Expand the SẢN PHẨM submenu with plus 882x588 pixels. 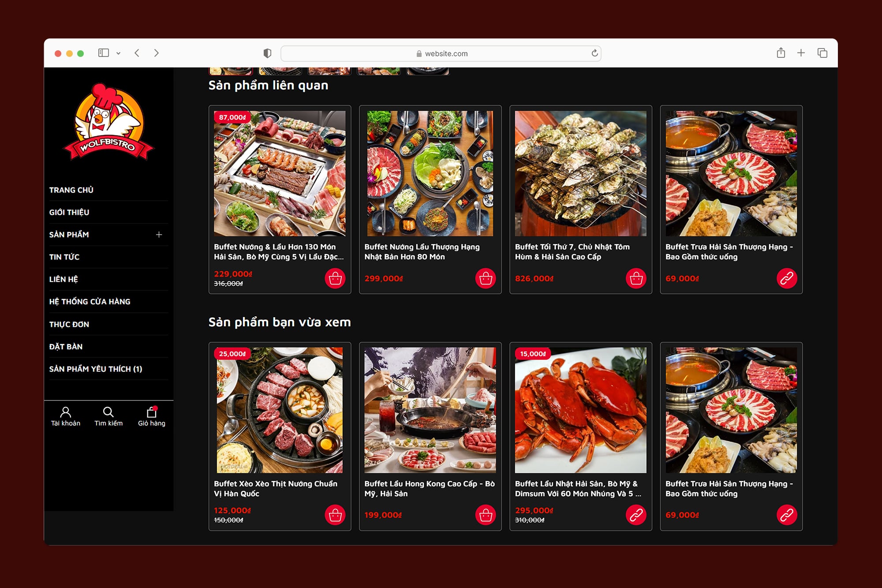(x=159, y=235)
